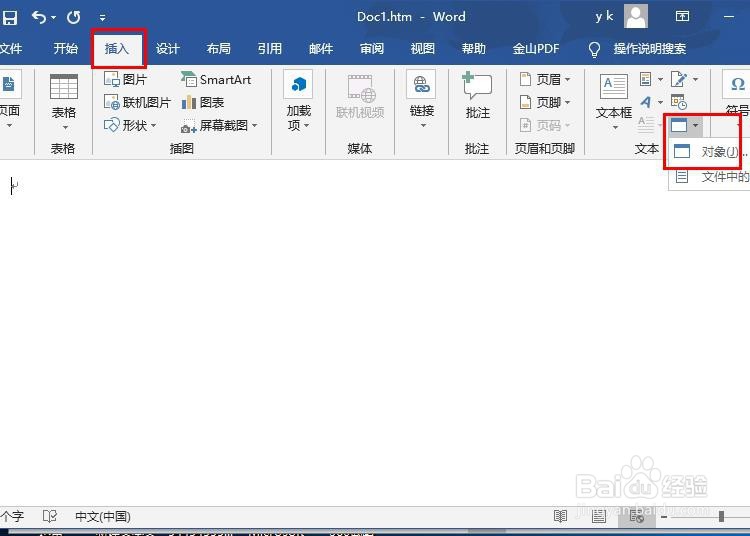This screenshot has height=536, width=750.
Task: Click 联机图片 online pictures button
Action: pos(137,102)
